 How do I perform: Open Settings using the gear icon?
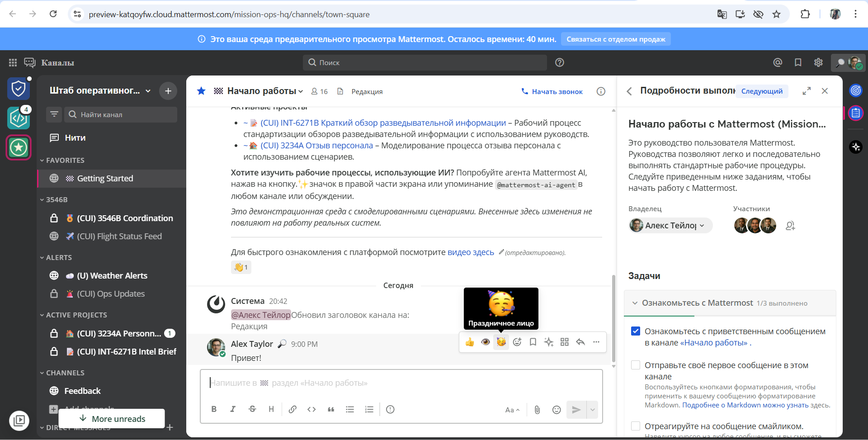click(x=818, y=62)
